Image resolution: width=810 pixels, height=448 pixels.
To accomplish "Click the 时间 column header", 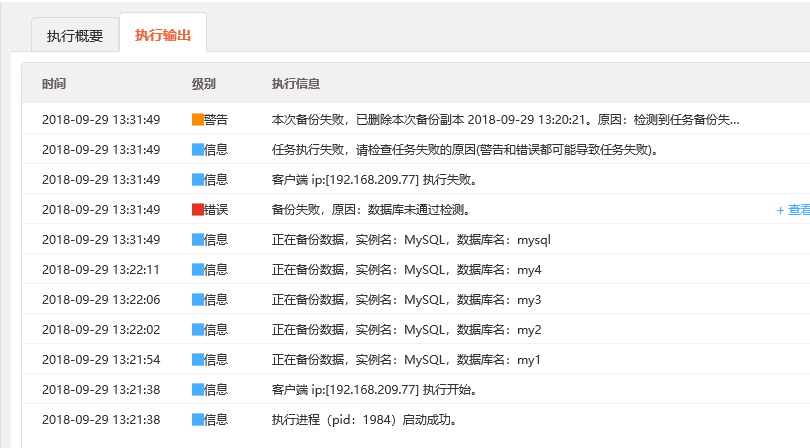I will [54, 84].
